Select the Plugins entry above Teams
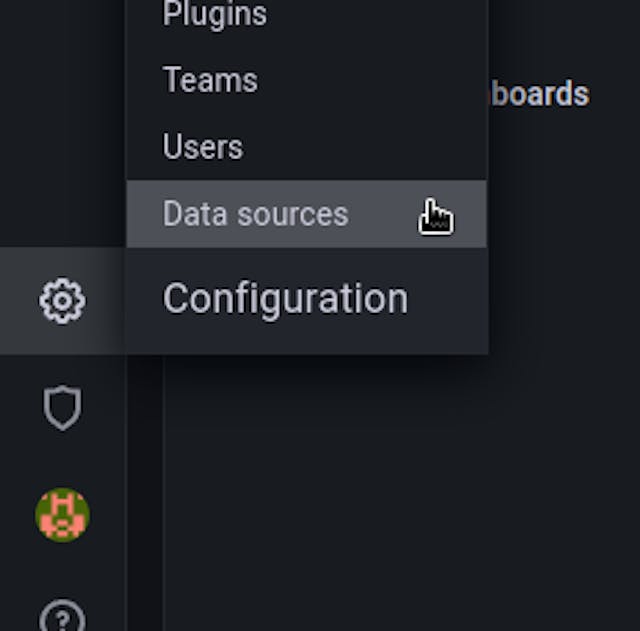The width and height of the screenshot is (640, 631). 215,15
